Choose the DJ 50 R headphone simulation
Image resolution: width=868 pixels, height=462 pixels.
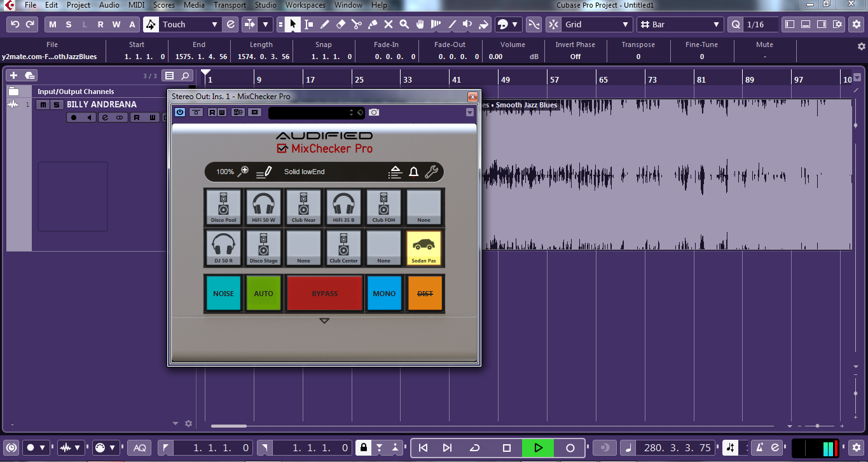[223, 247]
